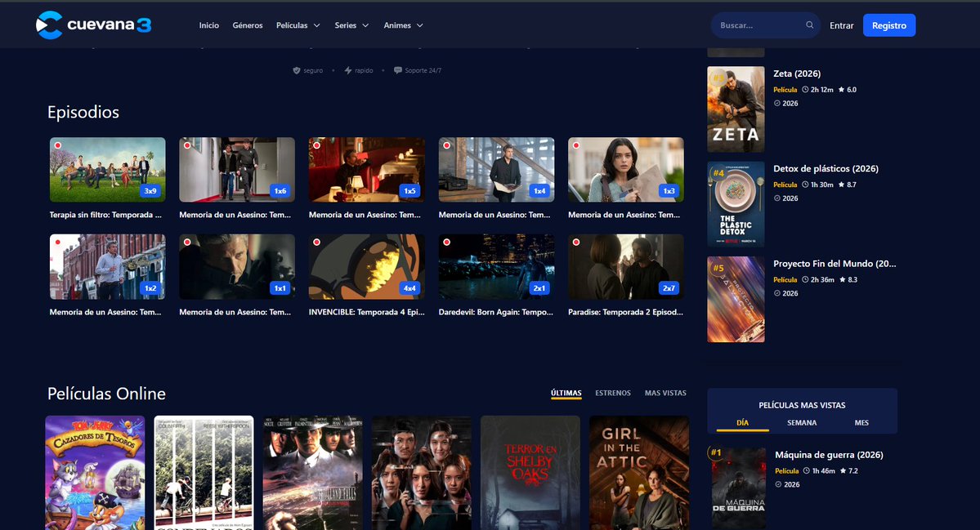Image resolution: width=980 pixels, height=530 pixels.
Task: Click the Buscar search input field
Action: tap(759, 25)
